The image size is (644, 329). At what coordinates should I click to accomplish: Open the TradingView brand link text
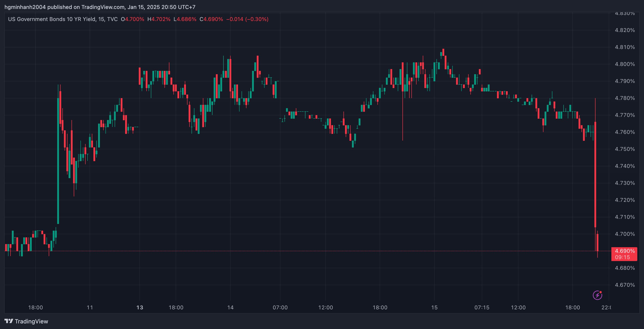coord(31,321)
